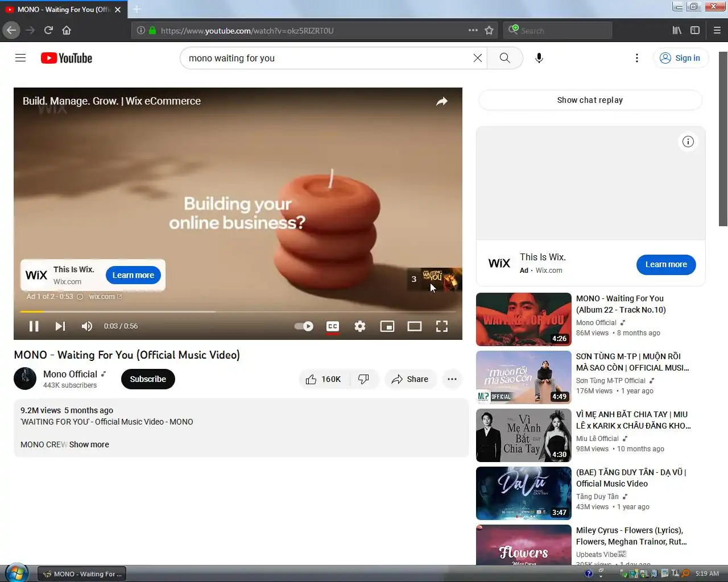Open player settings gear
The height and width of the screenshot is (582, 728).
click(360, 326)
